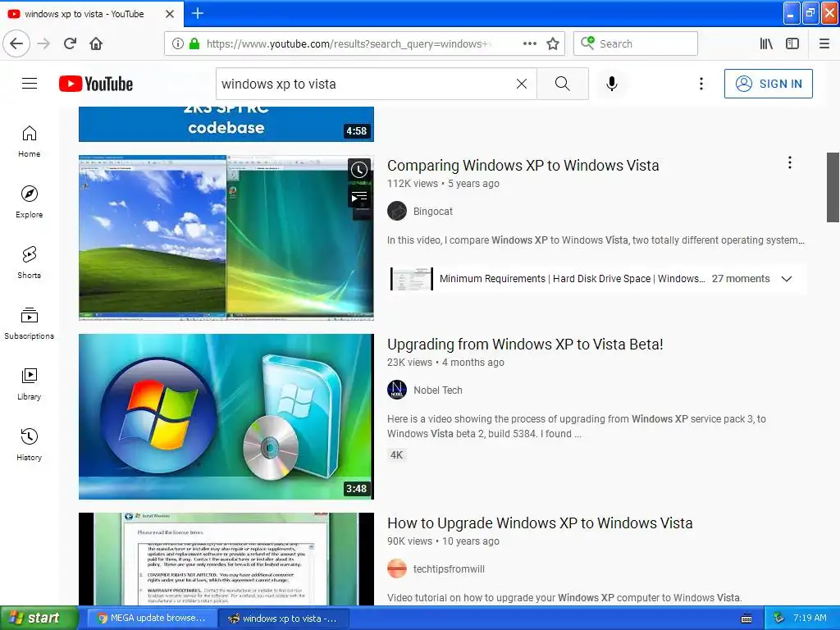Open History in YouTube sidebar

click(x=30, y=445)
